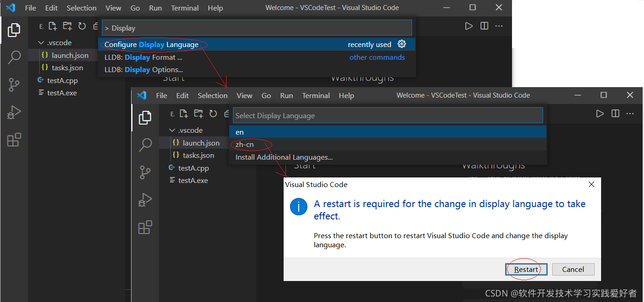
Task: Click Restart button in the dialog
Action: click(x=527, y=269)
